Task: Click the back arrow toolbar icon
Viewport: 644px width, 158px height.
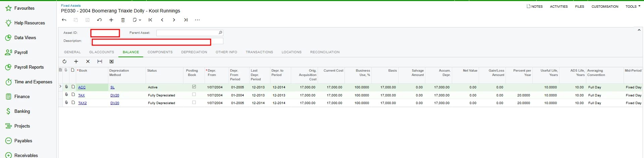Action: (x=64, y=20)
